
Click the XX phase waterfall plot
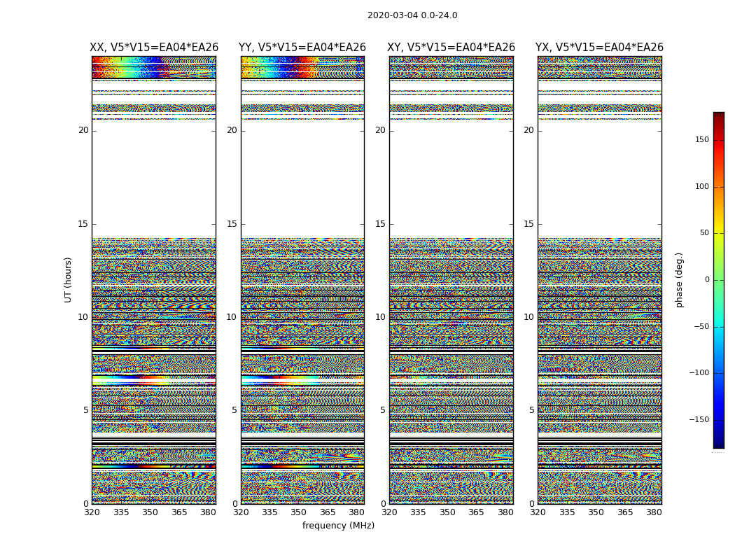coord(154,280)
